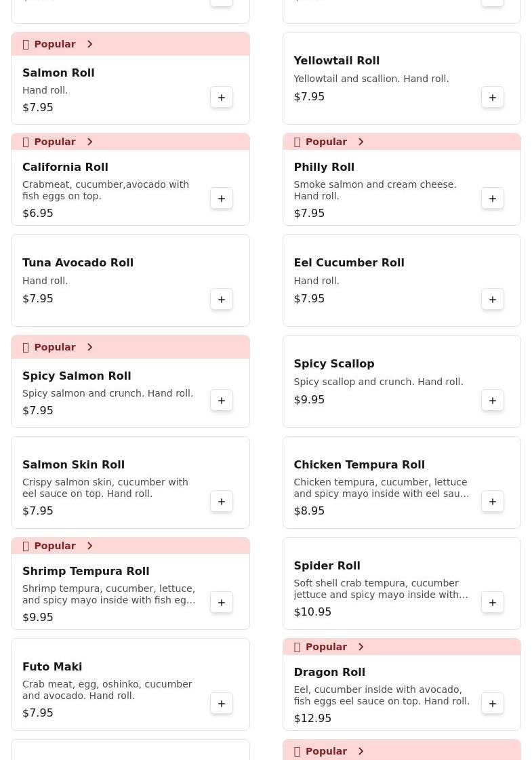The height and width of the screenshot is (760, 532).
Task: Add Spicy Scallop to order
Action: (x=493, y=401)
